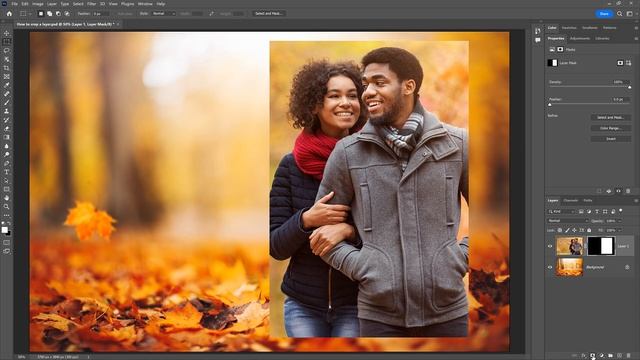640x360 pixels.
Task: Select the Eyedropper tool
Action: [x=7, y=85]
